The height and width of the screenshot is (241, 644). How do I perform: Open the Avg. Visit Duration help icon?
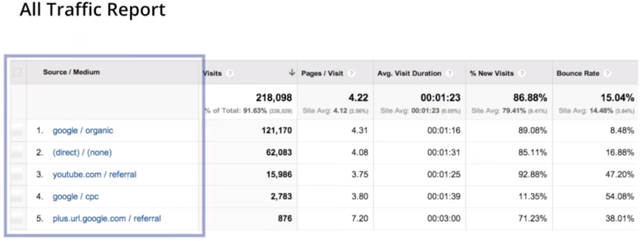tap(450, 73)
